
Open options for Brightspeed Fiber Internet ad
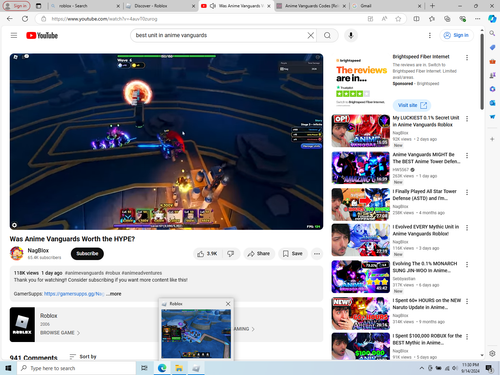pos(467,58)
